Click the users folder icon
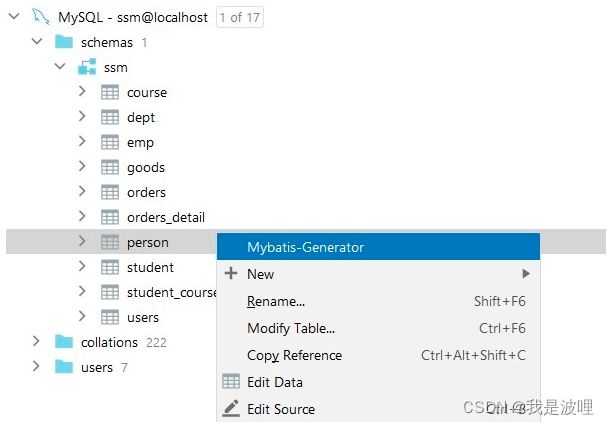The image size is (609, 425). tap(64, 367)
